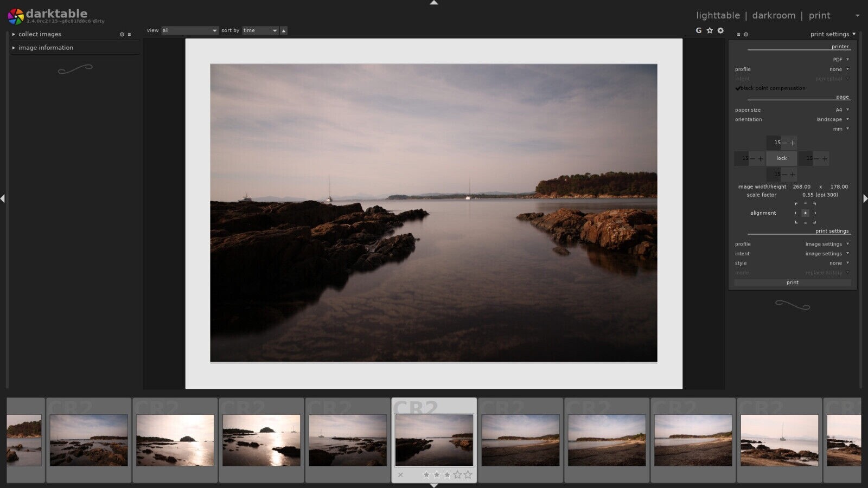868x488 pixels.
Task: Switch to lighttable view
Action: (x=718, y=15)
